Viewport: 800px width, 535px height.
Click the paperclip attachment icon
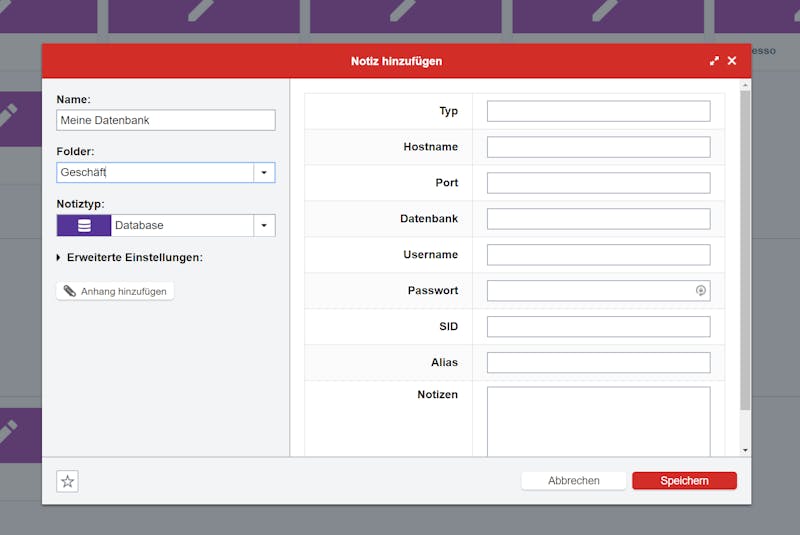click(x=69, y=291)
